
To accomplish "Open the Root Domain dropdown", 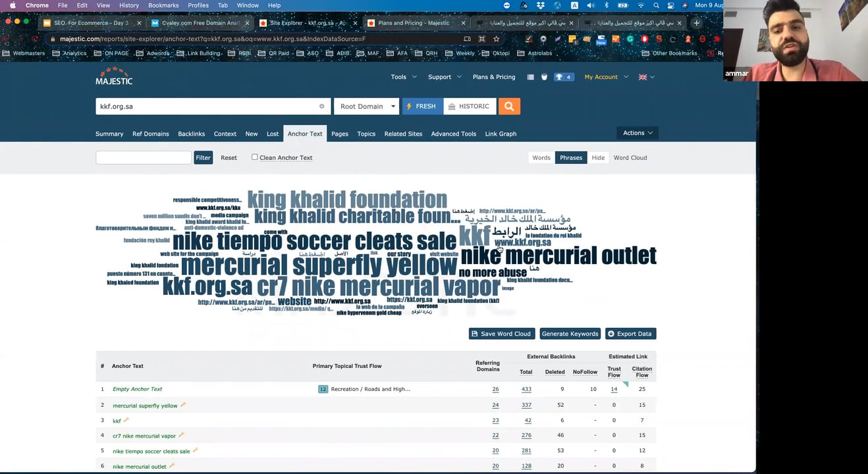I will pos(367,106).
